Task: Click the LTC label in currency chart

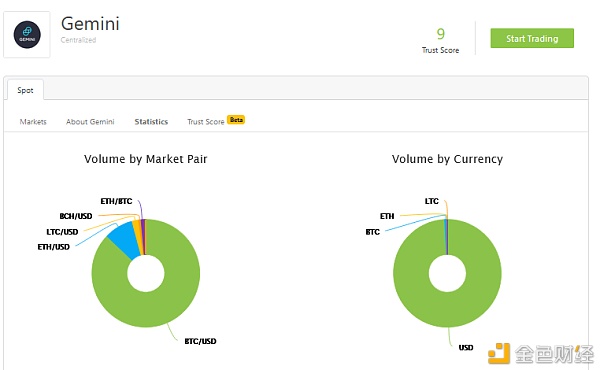Action: (x=432, y=201)
